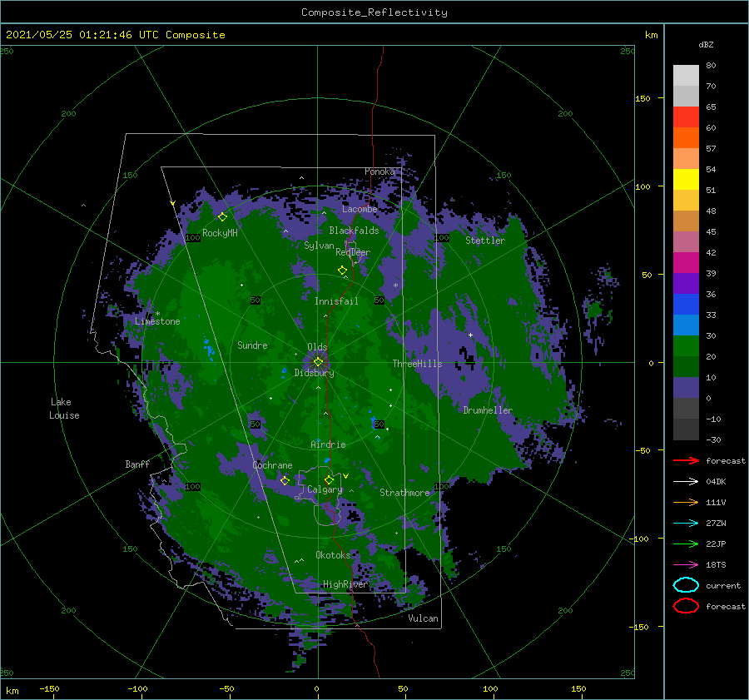Viewport: 749px width, 700px height.
Task: Click the magenta 18TS arrow symbol
Action: [x=686, y=564]
